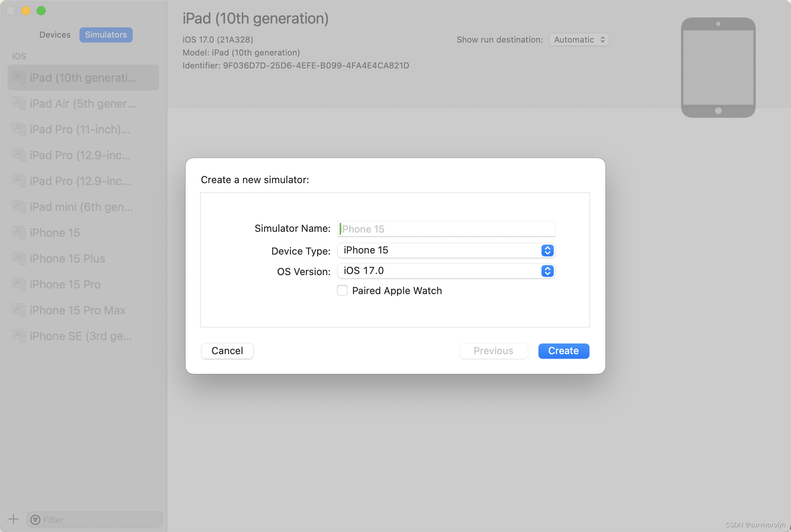
Task: Enable the Paired Apple Watch checkbox
Action: coord(342,291)
